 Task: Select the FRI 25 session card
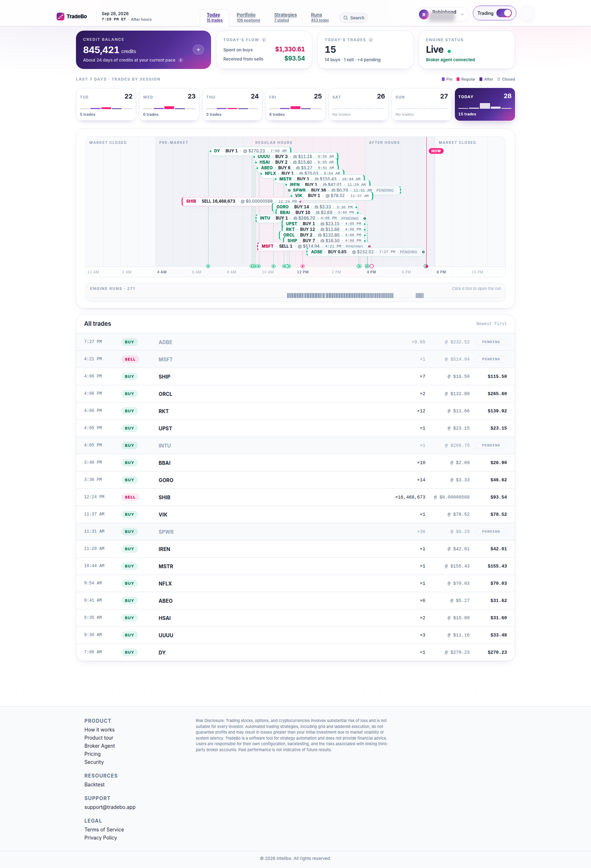[x=295, y=105]
